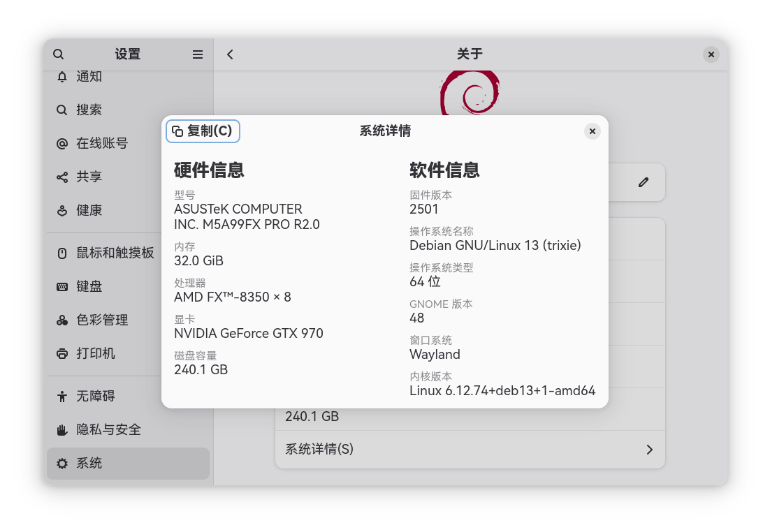Click the Debian swirl logo
Image resolution: width=770 pixels, height=532 pixels.
(470, 93)
